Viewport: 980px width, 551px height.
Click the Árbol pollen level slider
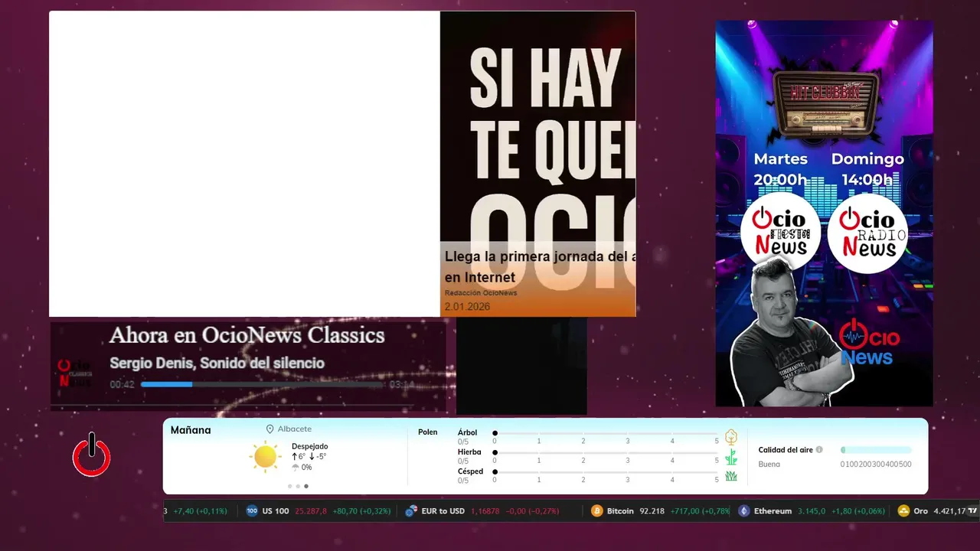(x=606, y=433)
